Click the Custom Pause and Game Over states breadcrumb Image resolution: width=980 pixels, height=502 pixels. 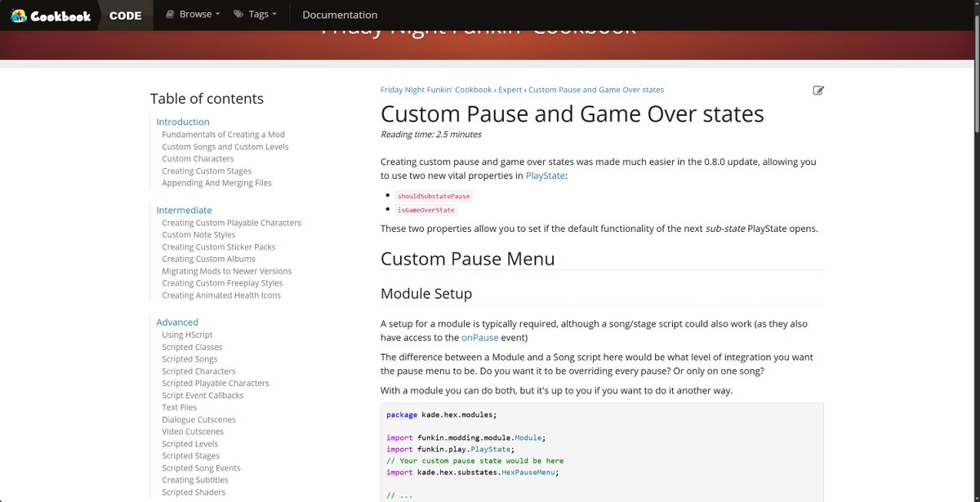click(596, 90)
